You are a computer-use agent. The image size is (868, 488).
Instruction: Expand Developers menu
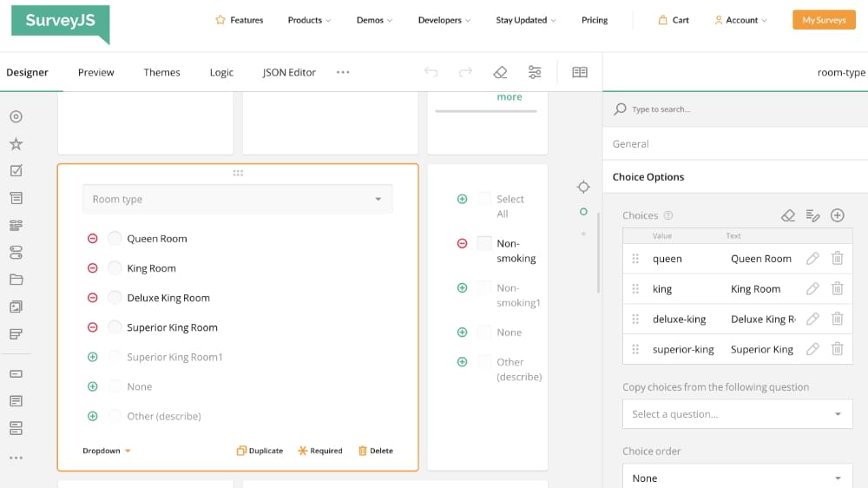coord(444,20)
